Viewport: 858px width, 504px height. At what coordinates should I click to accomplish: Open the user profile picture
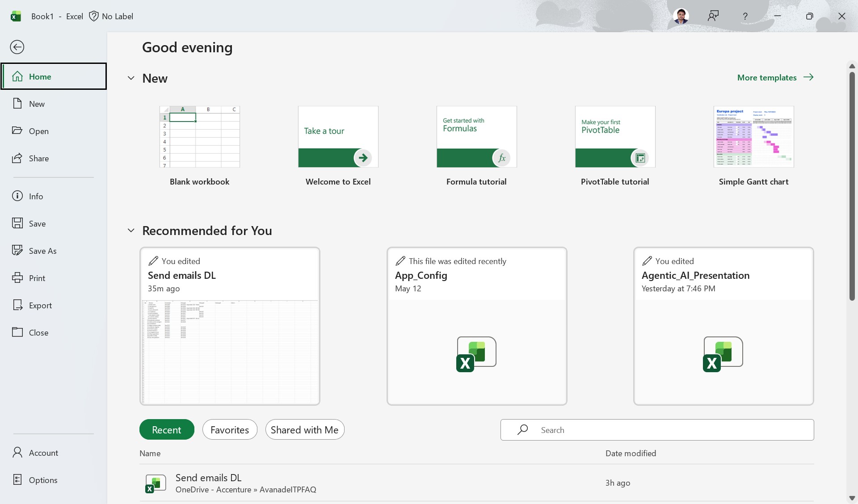point(681,16)
